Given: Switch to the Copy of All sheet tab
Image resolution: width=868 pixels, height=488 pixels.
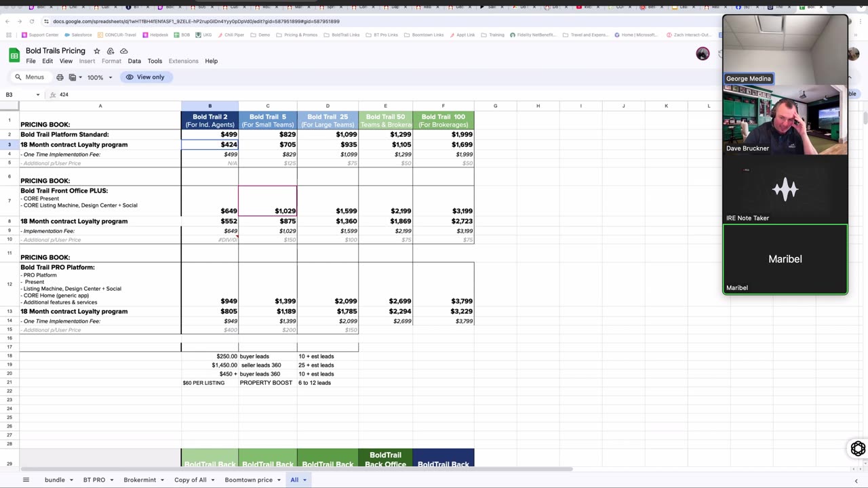Looking at the screenshot, I should (x=190, y=480).
